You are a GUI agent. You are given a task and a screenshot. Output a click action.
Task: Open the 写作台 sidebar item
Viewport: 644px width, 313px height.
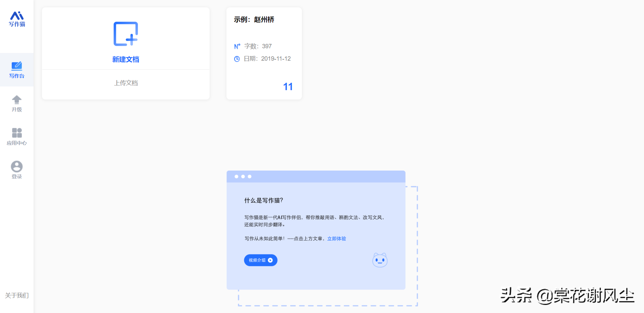[17, 70]
